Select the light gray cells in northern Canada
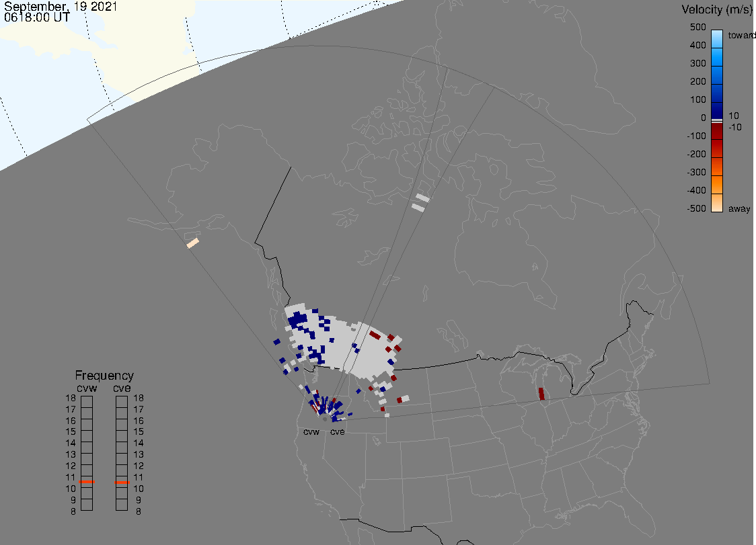This screenshot has width=756, height=545. 420,202
